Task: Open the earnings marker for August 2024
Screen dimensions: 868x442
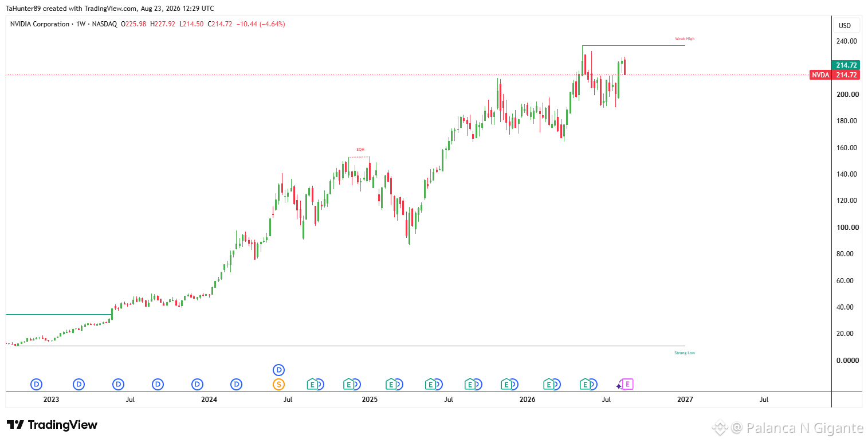Action: [312, 384]
